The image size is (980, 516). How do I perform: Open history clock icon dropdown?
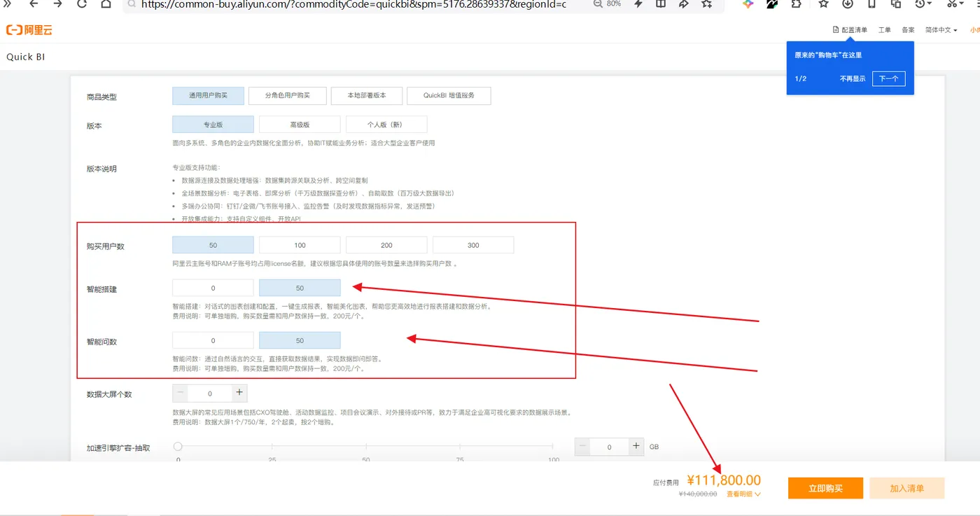point(924,4)
